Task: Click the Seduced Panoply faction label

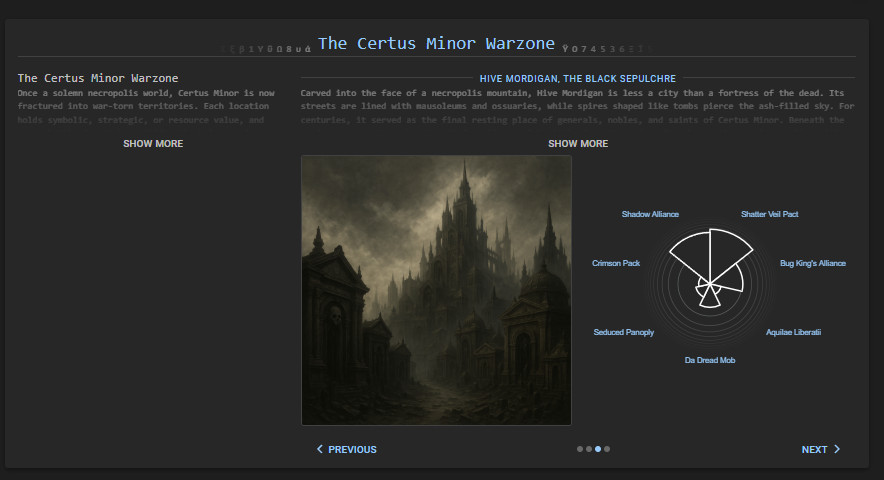Action: 623,332
